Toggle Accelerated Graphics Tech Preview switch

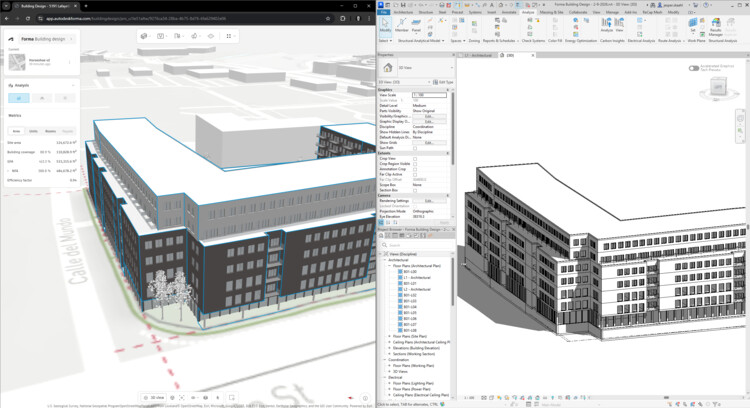pos(694,68)
